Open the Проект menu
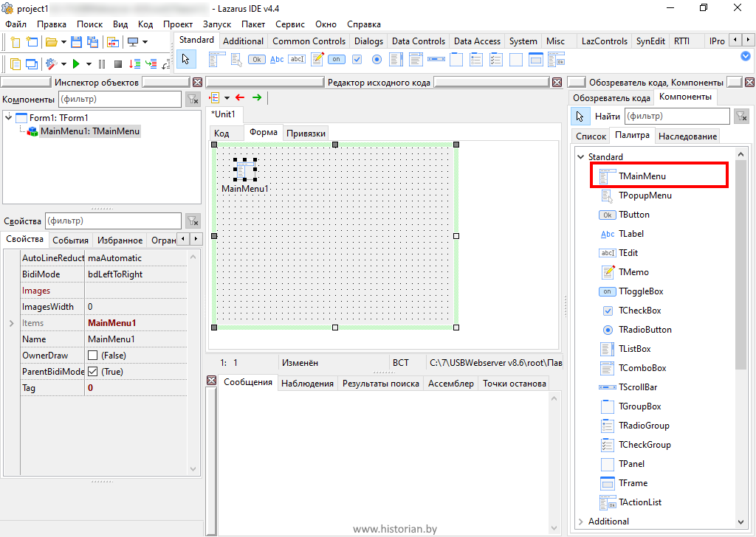Image resolution: width=756 pixels, height=537 pixels. 177,24
